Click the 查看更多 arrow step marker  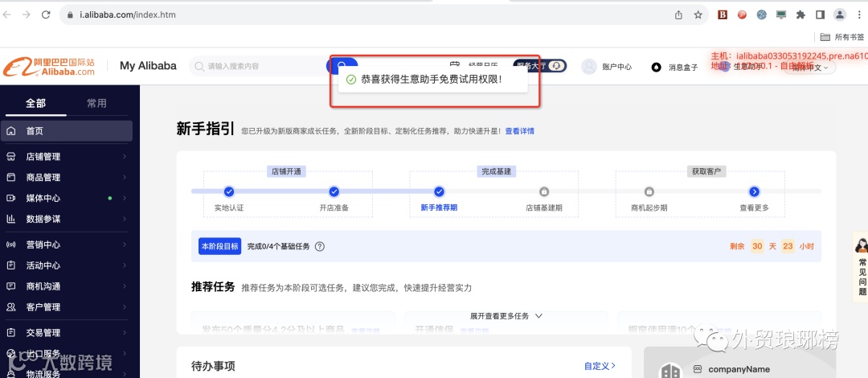pos(754,191)
